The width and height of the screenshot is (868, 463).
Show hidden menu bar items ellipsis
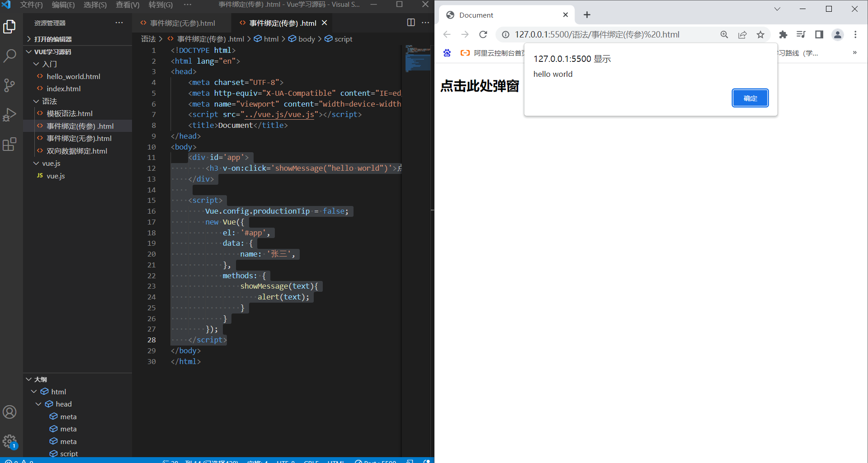[188, 5]
